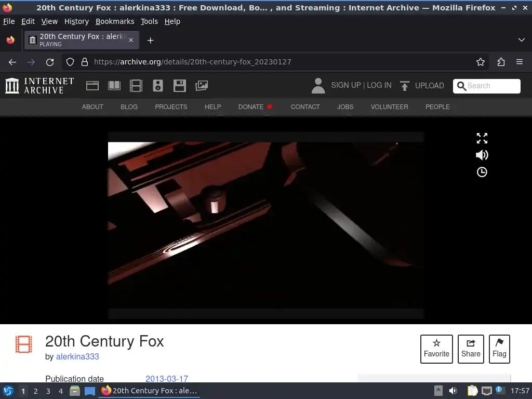Screen dimensions: 532x399
Task: Click the URL address bar
Action: (x=275, y=62)
